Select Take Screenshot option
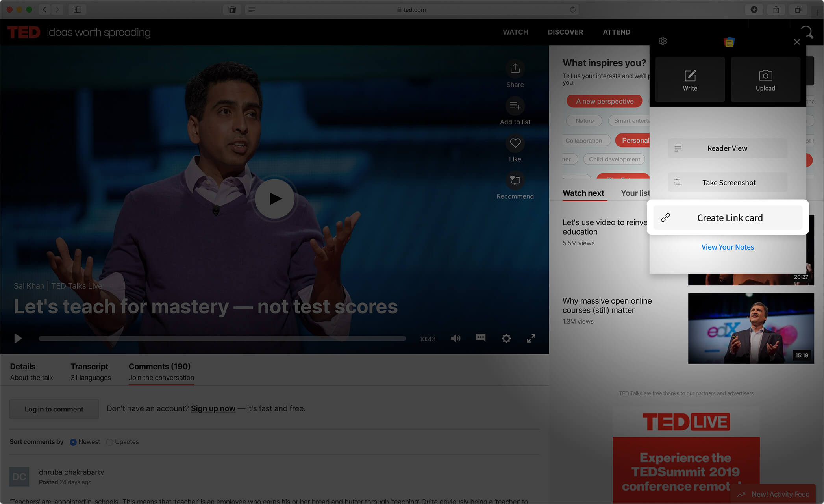824x504 pixels. [728, 183]
